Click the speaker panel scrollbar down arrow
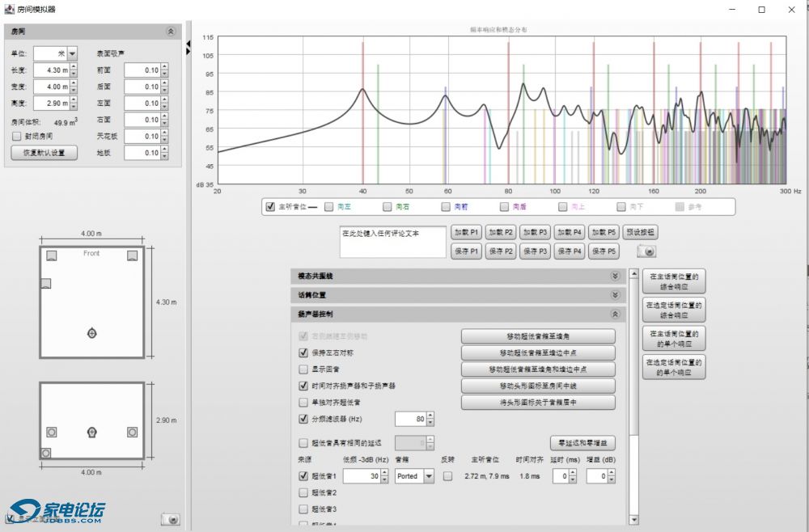The image size is (809, 532). [x=634, y=520]
